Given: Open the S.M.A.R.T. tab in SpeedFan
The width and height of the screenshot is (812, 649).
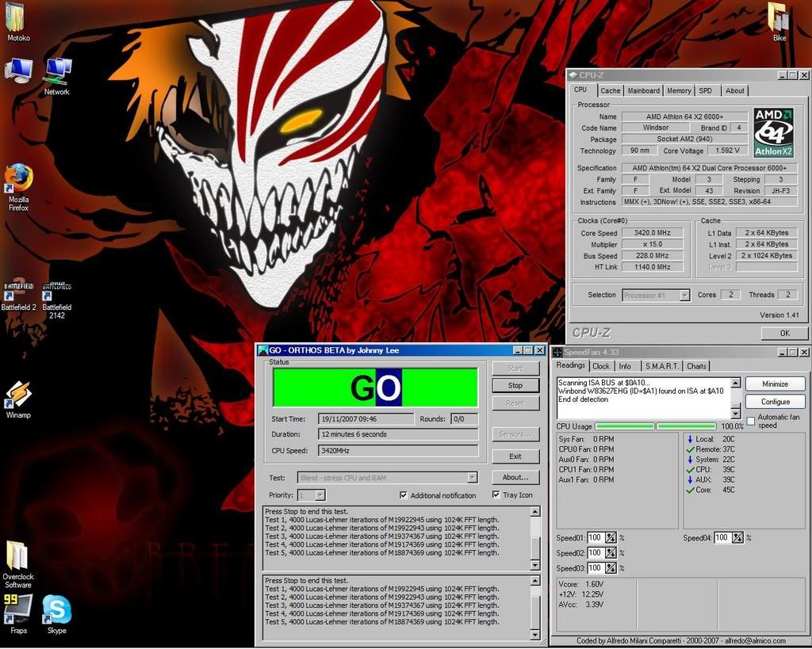Looking at the screenshot, I should pos(662,366).
